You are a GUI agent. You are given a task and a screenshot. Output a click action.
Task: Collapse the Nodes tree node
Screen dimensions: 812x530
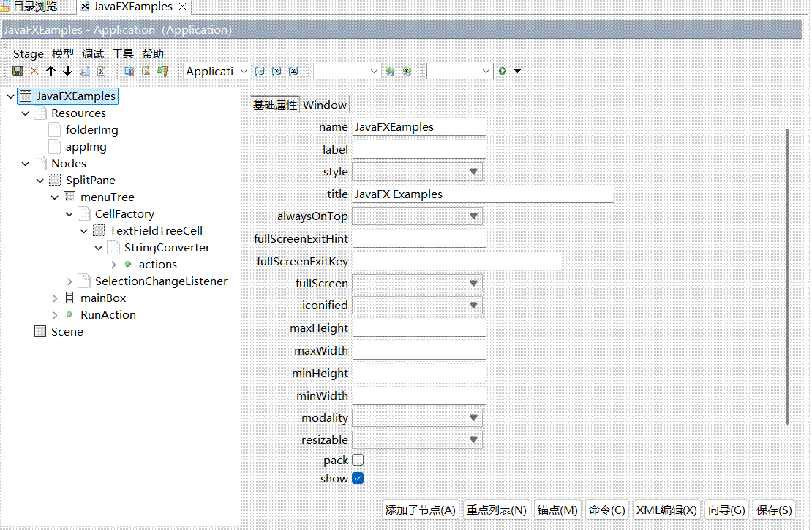click(x=26, y=164)
